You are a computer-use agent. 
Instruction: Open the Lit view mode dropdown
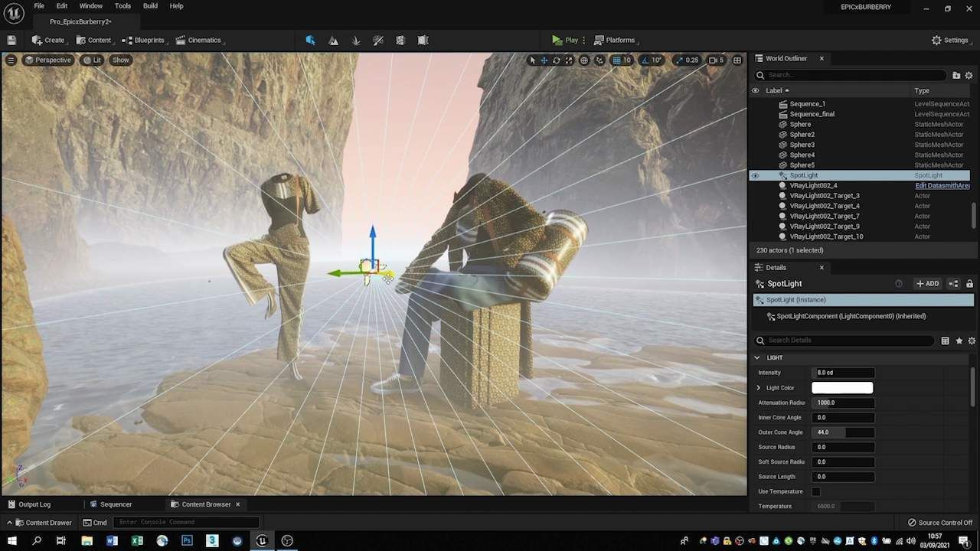click(x=92, y=60)
